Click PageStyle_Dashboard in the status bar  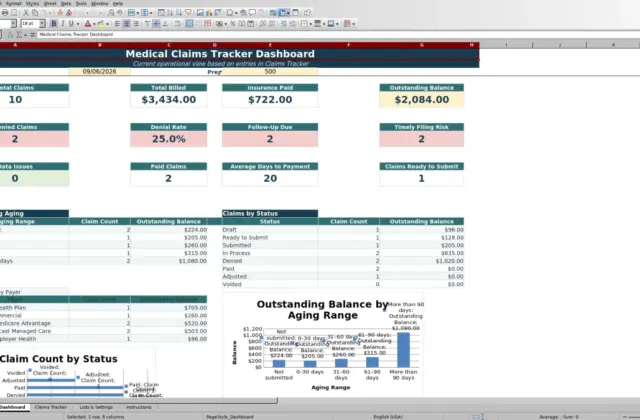230,417
